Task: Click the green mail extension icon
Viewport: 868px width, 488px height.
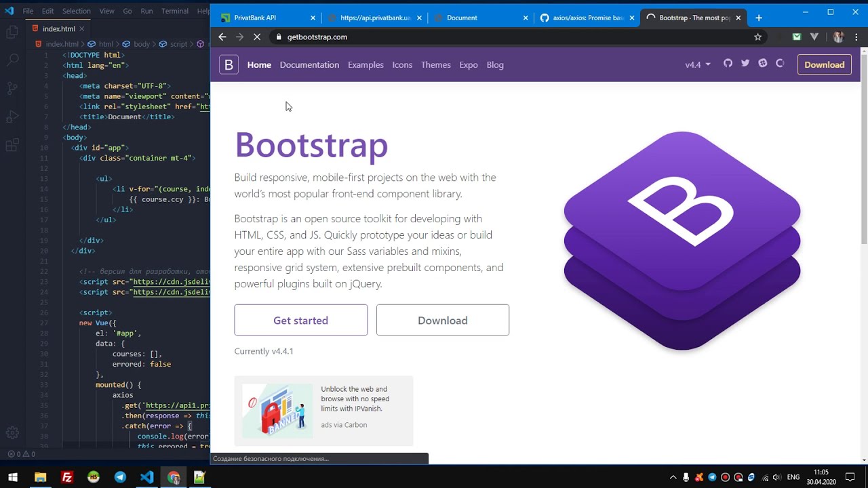Action: (797, 37)
